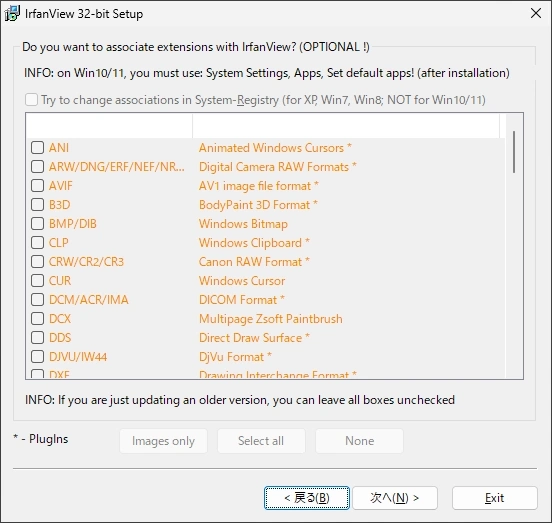Click the Select all button

261,441
